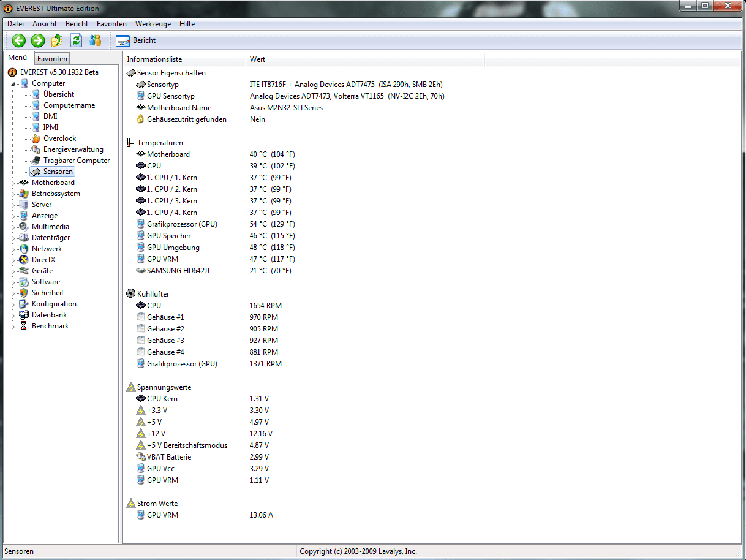Screen dimensions: 746x560
Task: Click the Temperaturen thermometer icon
Action: [x=130, y=143]
